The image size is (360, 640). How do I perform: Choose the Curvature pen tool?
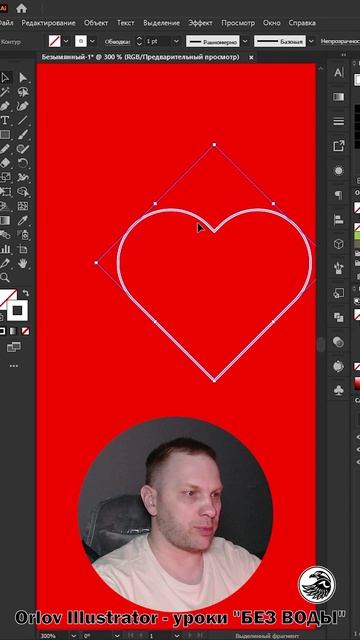tap(23, 106)
